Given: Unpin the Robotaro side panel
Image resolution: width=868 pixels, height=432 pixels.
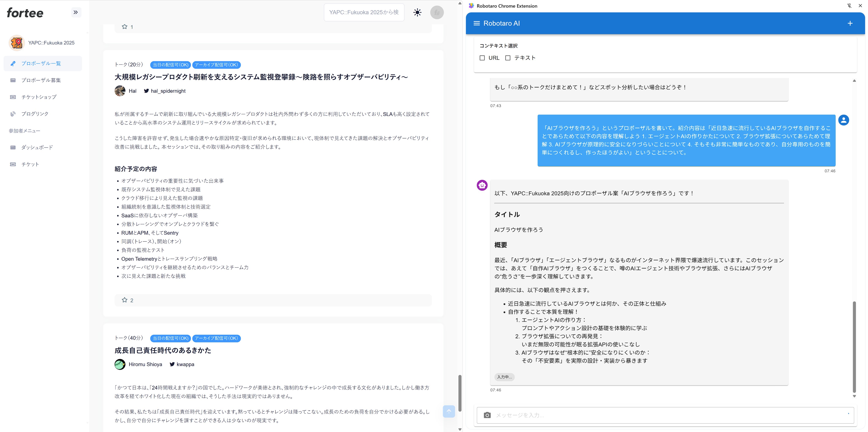Looking at the screenshot, I should (x=849, y=6).
